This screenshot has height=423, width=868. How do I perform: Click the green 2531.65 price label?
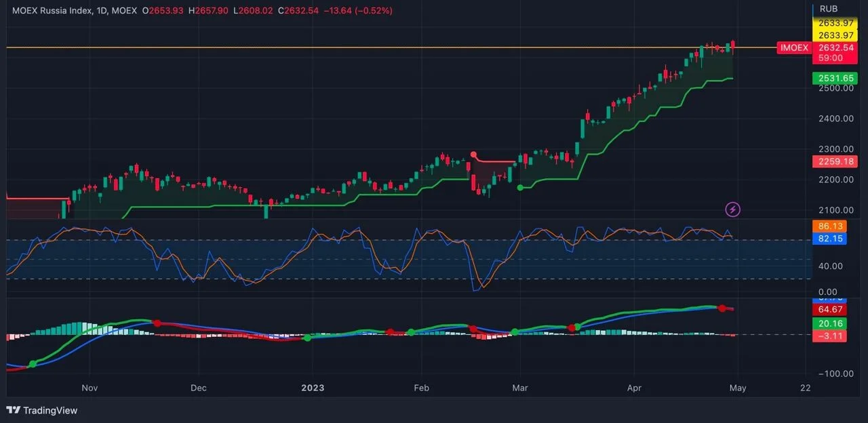[x=835, y=79]
